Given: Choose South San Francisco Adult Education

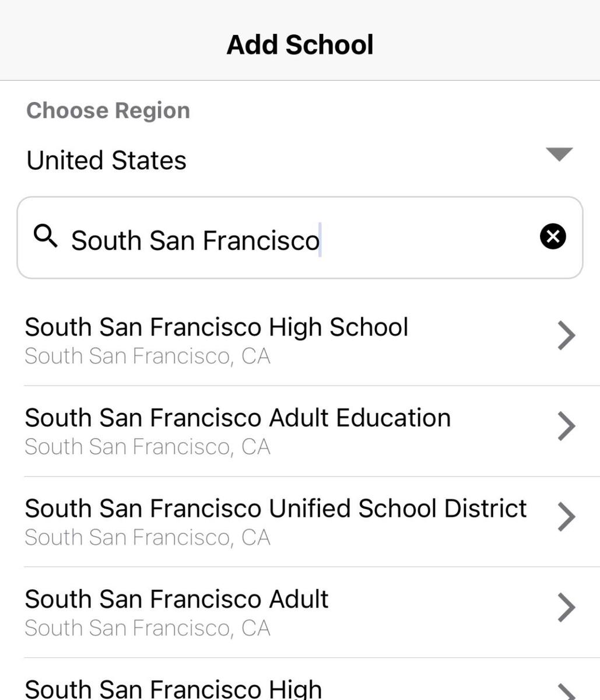Looking at the screenshot, I should point(237,418).
